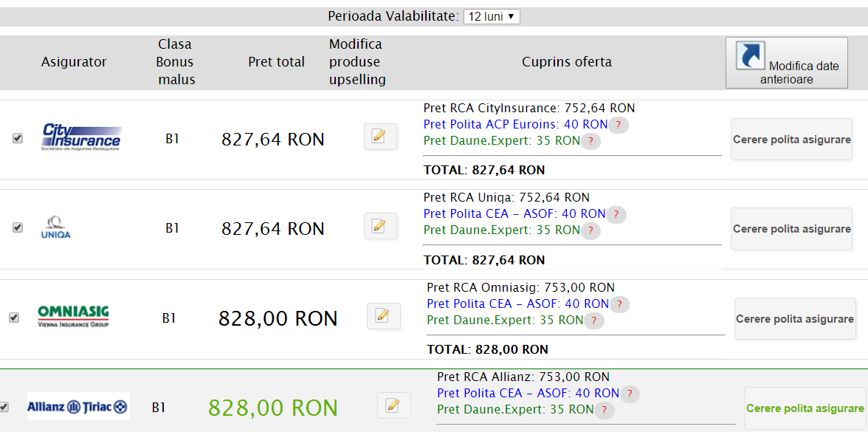This screenshot has width=868, height=432.
Task: Deselect the Allianz Tiriac offer checkbox
Action: (4, 407)
